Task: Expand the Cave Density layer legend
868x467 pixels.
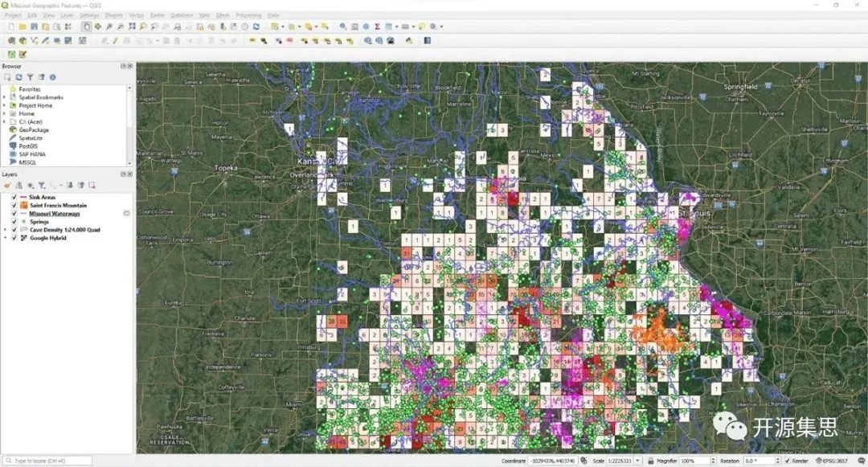Action: (6, 230)
